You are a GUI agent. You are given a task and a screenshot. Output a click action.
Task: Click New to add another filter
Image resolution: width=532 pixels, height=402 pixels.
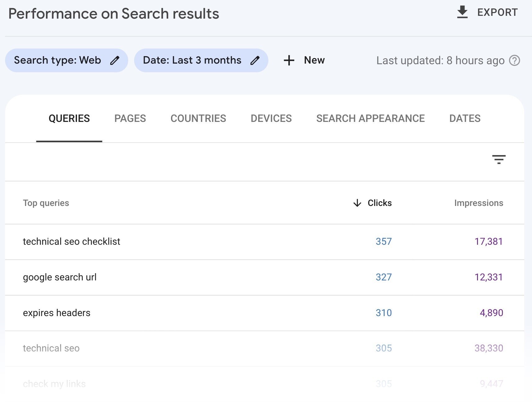(x=314, y=60)
